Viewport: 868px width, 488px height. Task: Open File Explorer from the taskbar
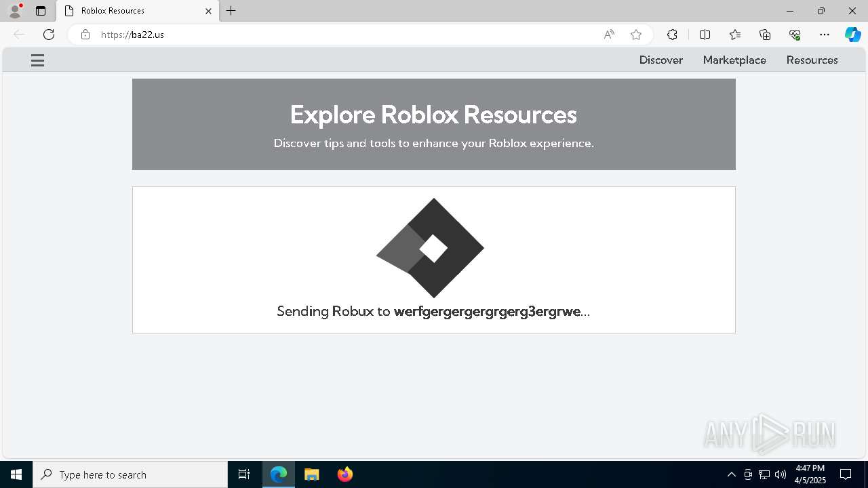pos(312,474)
